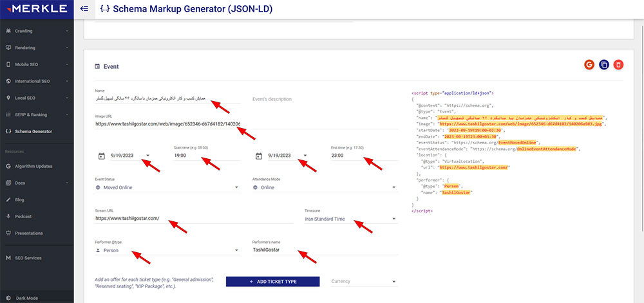Toggle Dark Mode
Viewport: 644px width, 303px height.
tap(27, 298)
